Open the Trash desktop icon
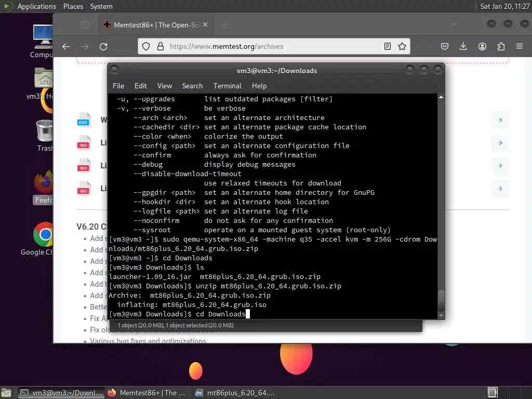Screen dimensions: 532x399 pyautogui.click(x=44, y=136)
